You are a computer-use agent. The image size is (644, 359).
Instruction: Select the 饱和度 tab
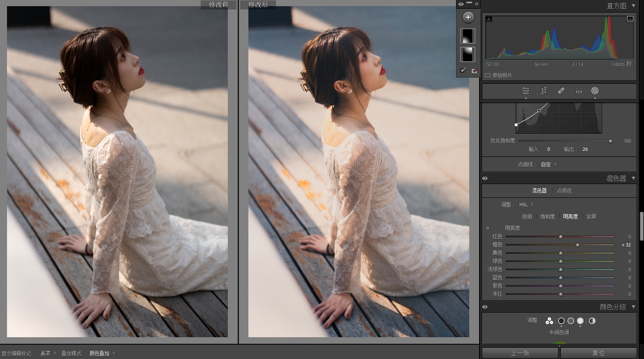coord(547,216)
